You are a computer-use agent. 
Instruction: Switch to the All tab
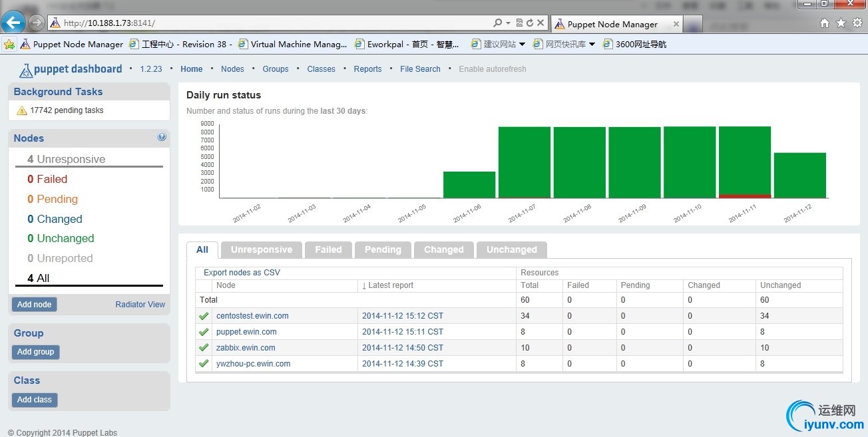tap(202, 250)
